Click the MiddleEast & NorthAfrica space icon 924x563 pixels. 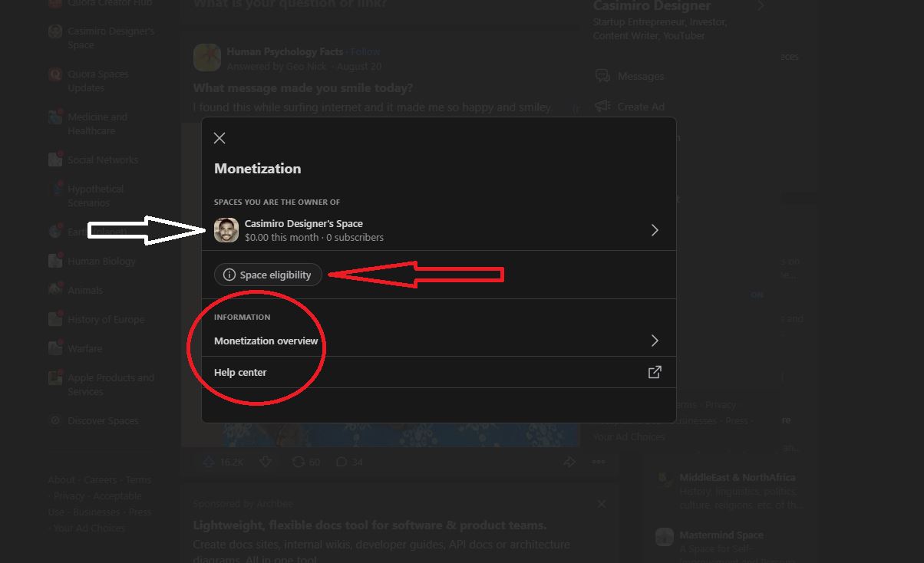coord(665,479)
